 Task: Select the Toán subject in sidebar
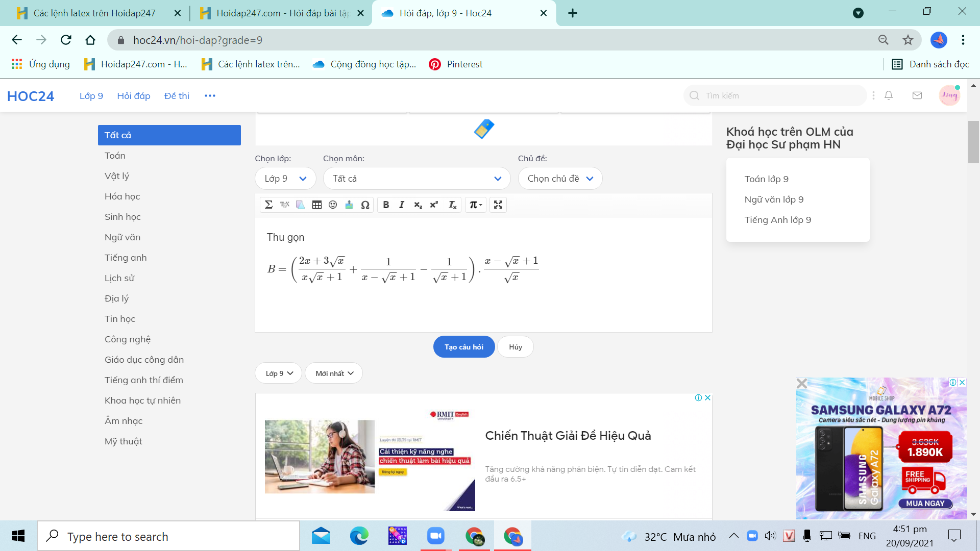pyautogui.click(x=114, y=156)
